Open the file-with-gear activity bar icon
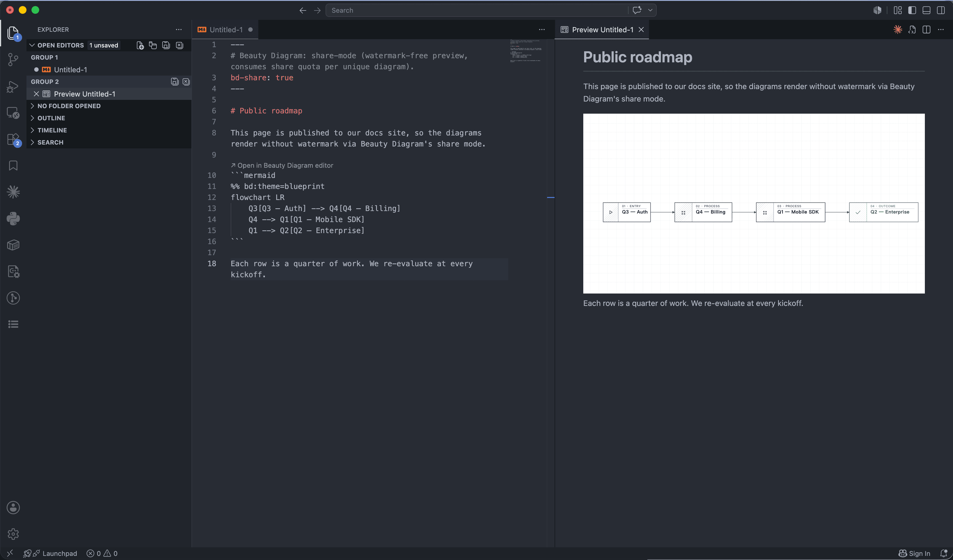 click(x=13, y=271)
